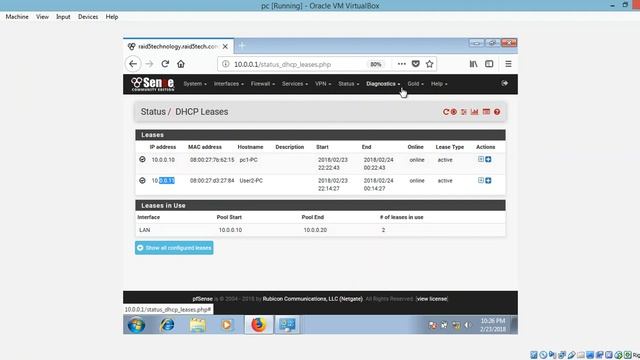
Task: Open the Interfaces dropdown menu
Action: pos(229,84)
